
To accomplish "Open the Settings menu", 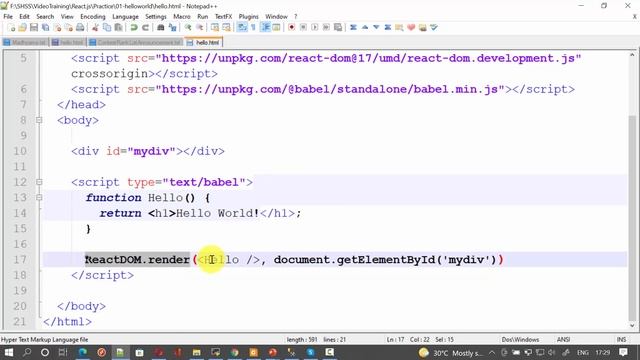I will [x=156, y=17].
